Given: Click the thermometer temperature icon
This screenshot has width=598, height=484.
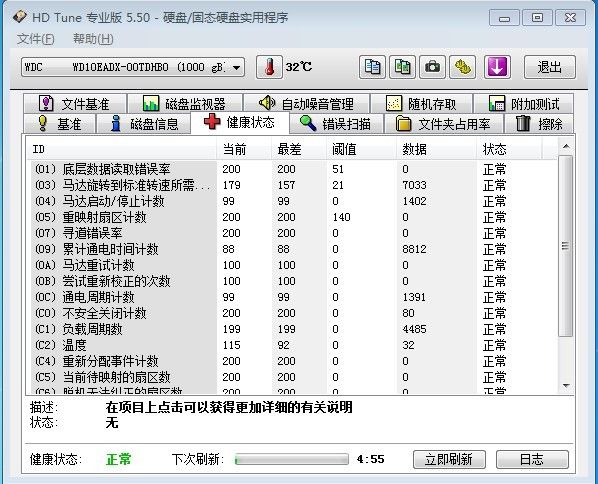Looking at the screenshot, I should (269, 67).
